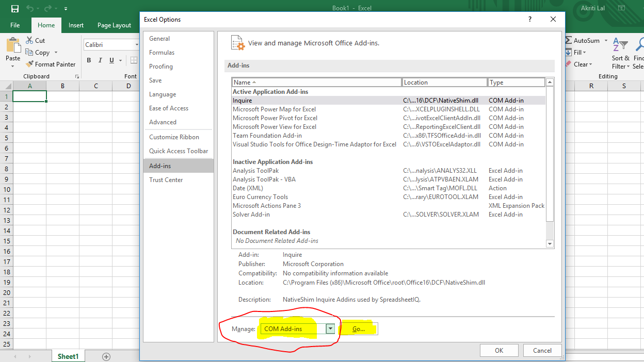This screenshot has height=362, width=644.
Task: Click the Redo arrow in title bar
Action: pos(47,9)
